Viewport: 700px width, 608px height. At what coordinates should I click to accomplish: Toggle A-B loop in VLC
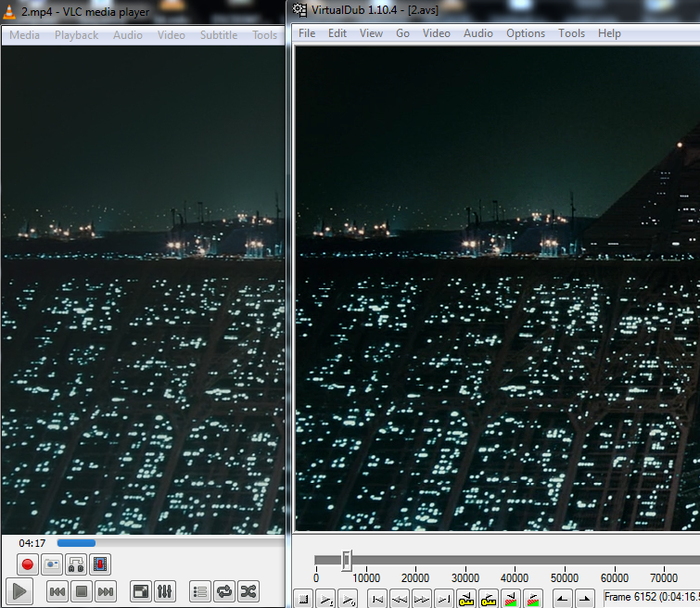76,564
